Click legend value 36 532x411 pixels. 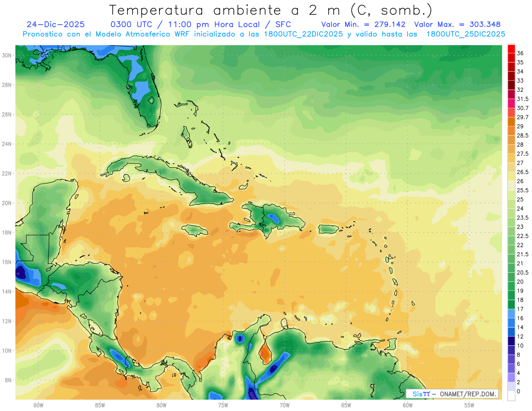tap(520, 53)
